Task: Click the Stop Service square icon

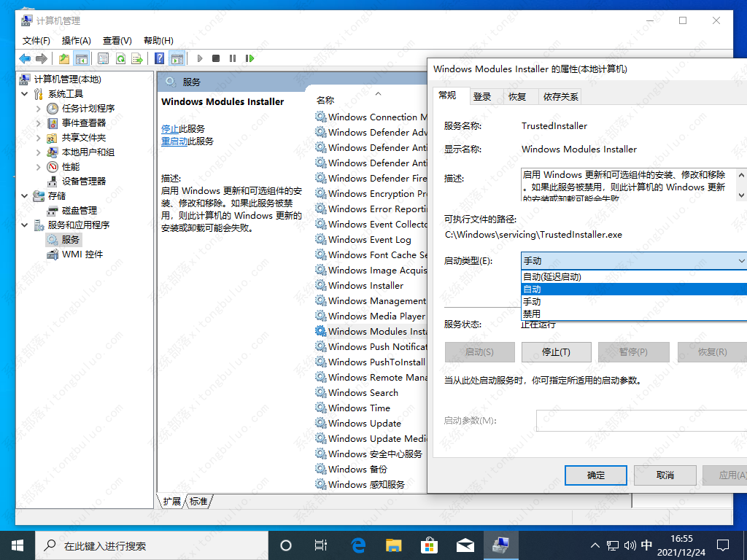Action: (x=215, y=58)
